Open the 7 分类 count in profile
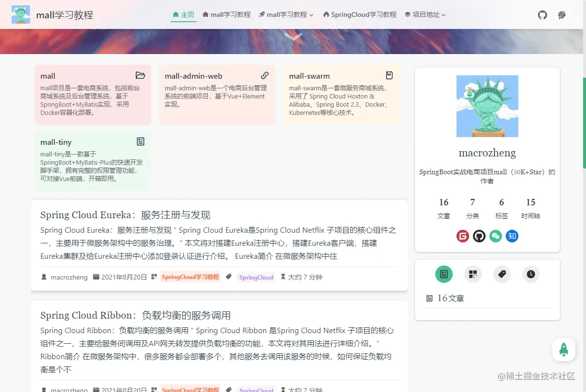Screen dimensions: 586x392 coord(472,208)
